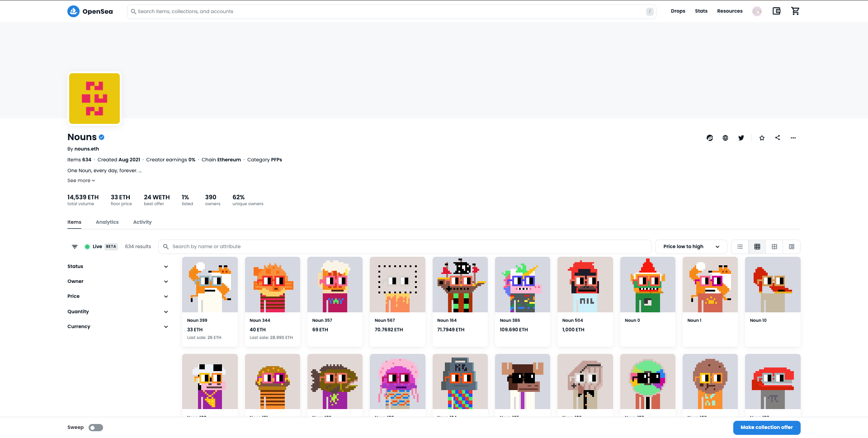Toggle the filter sidebar icon
Viewport: 868px width, 438px height.
coord(75,247)
